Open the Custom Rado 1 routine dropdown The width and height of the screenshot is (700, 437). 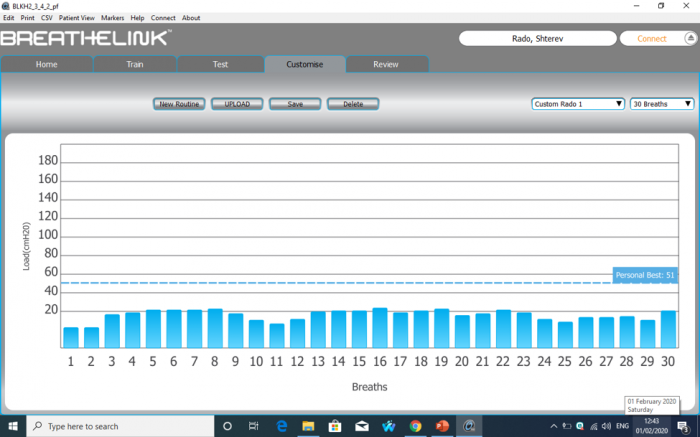coord(578,104)
